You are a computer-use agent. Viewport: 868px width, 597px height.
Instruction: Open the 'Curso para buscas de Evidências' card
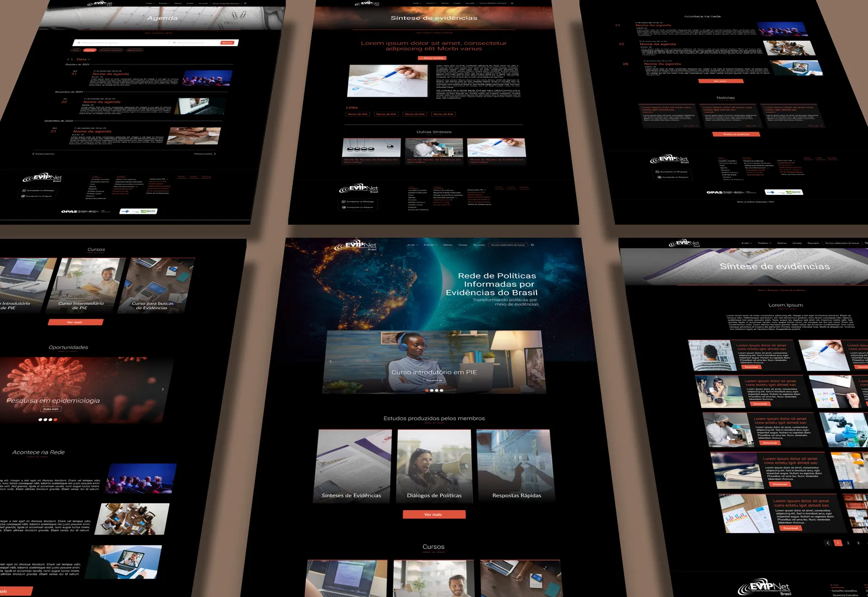157,285
